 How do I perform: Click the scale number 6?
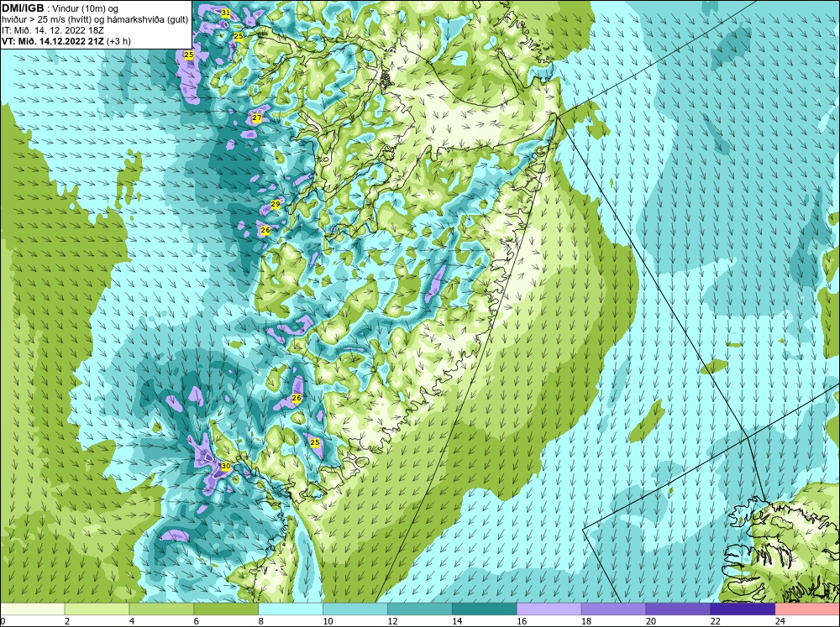point(196,621)
